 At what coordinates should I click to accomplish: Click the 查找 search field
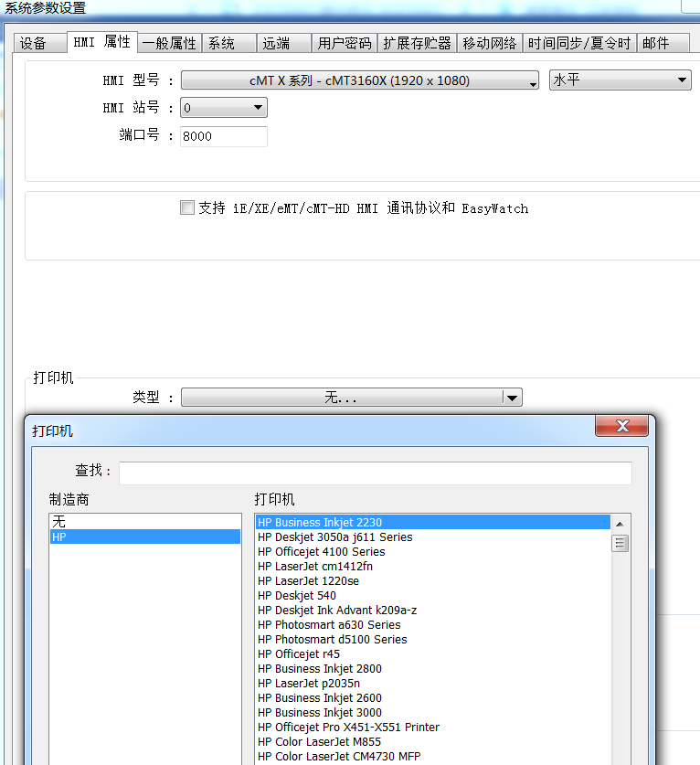(x=375, y=473)
